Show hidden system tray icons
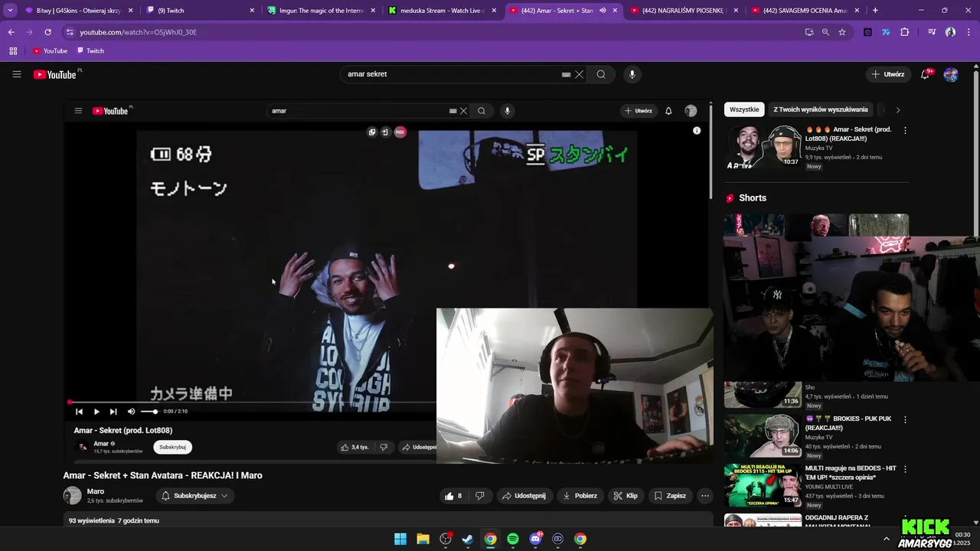980x551 pixels. (887, 539)
